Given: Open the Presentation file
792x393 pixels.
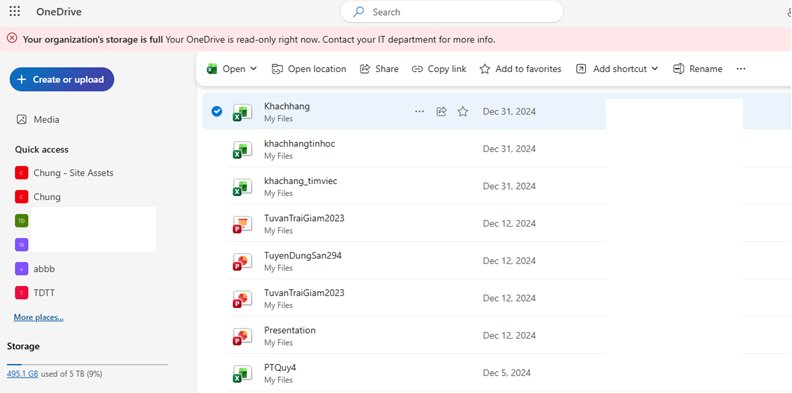Looking at the screenshot, I should coord(290,330).
